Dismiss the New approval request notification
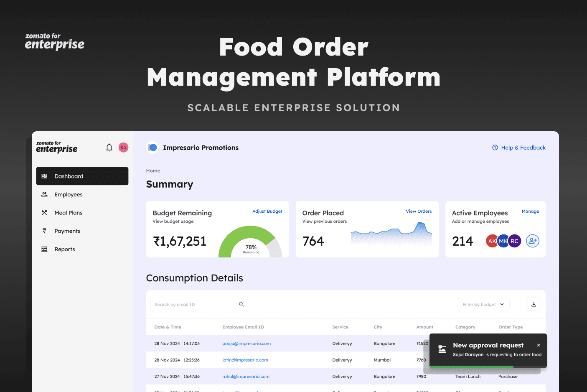Viewport: 587px width, 392px height. [x=539, y=345]
